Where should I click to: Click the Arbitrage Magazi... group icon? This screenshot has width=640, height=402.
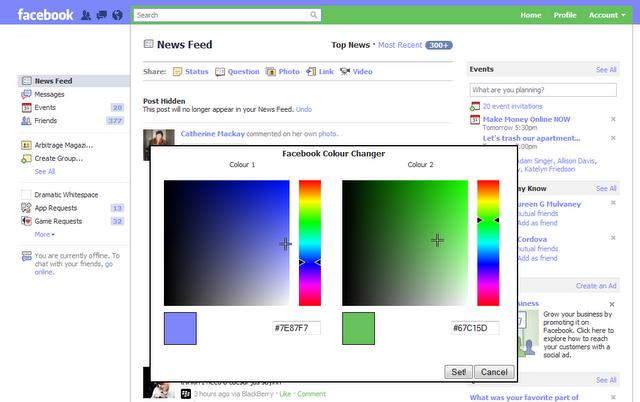26,145
